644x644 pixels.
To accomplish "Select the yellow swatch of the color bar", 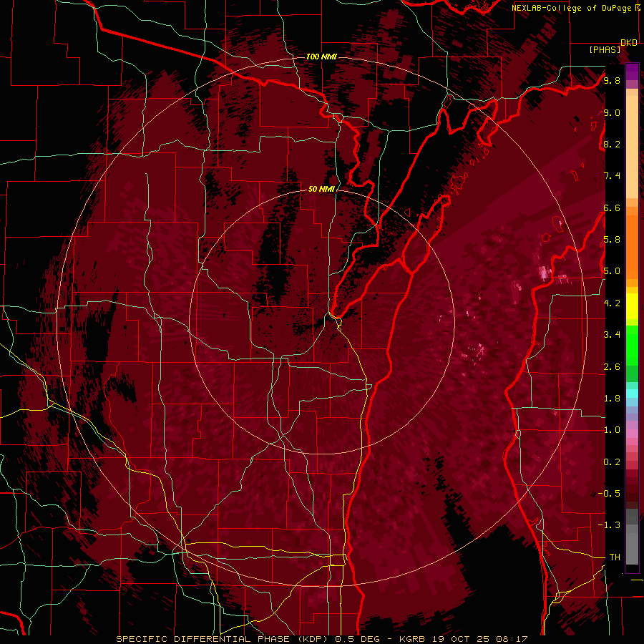I will pyautogui.click(x=632, y=306).
